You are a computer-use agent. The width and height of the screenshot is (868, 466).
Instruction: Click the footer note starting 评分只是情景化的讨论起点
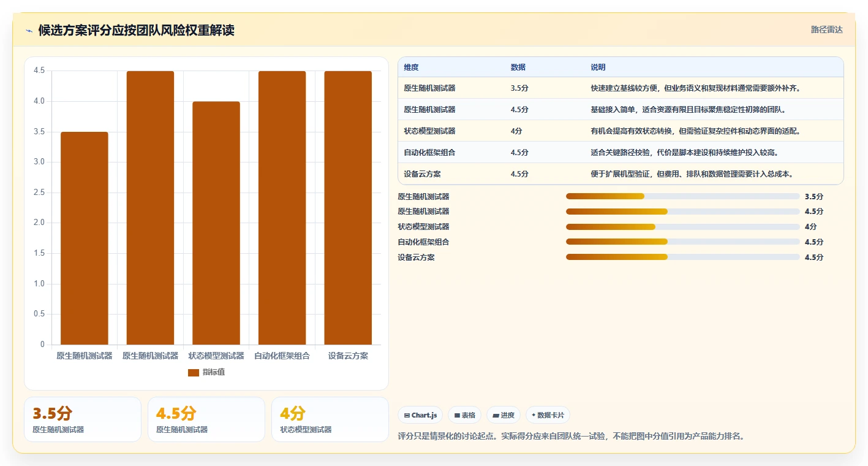(x=571, y=437)
